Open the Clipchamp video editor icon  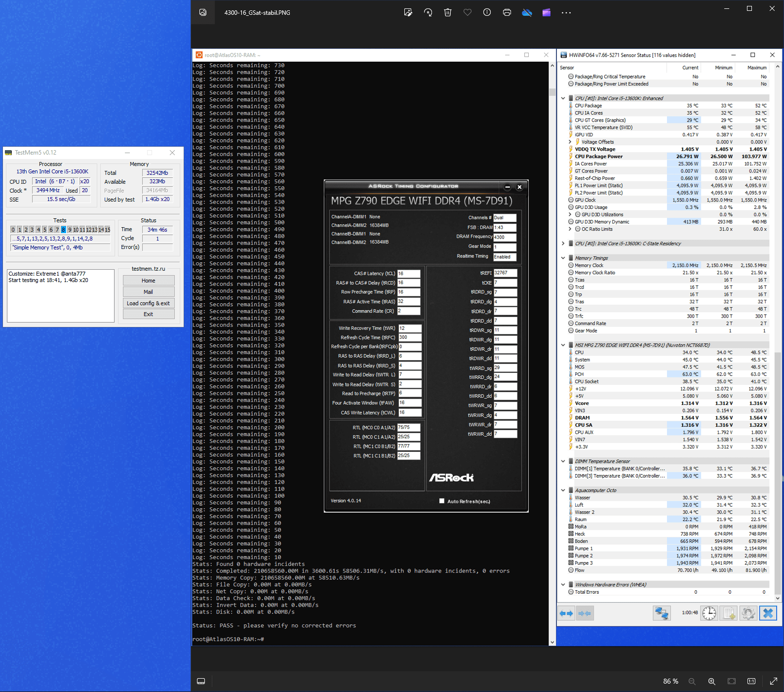tap(547, 12)
